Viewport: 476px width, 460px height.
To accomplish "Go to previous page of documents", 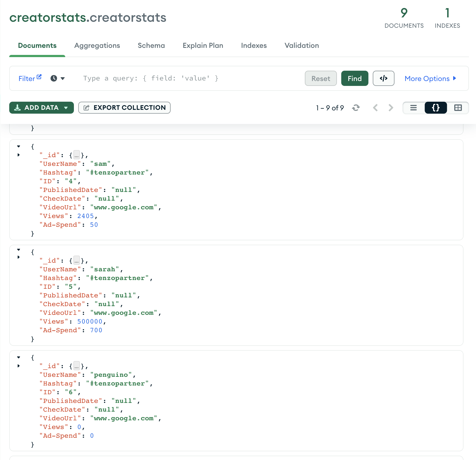I will [375, 108].
